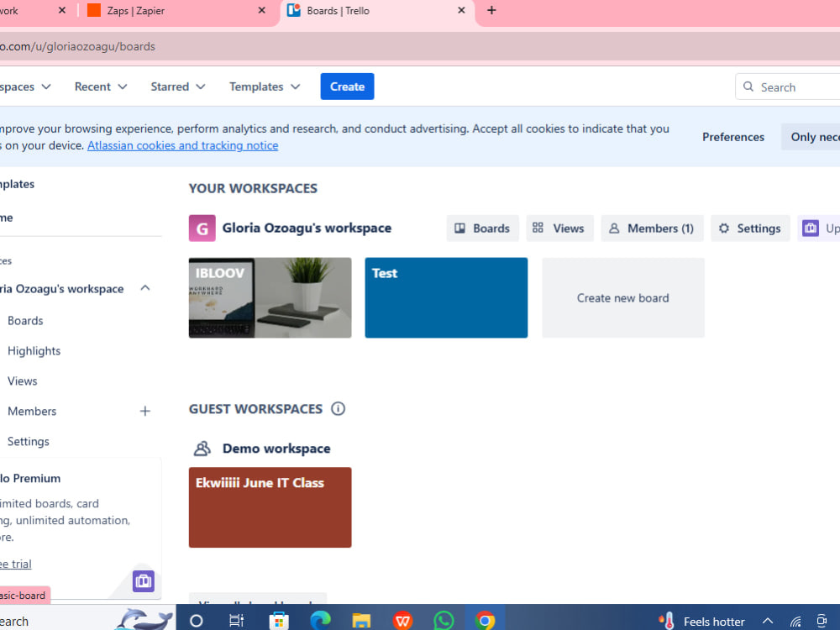Click the Zapier favicon on the tab
Screen dimensions: 840x630
(94, 10)
